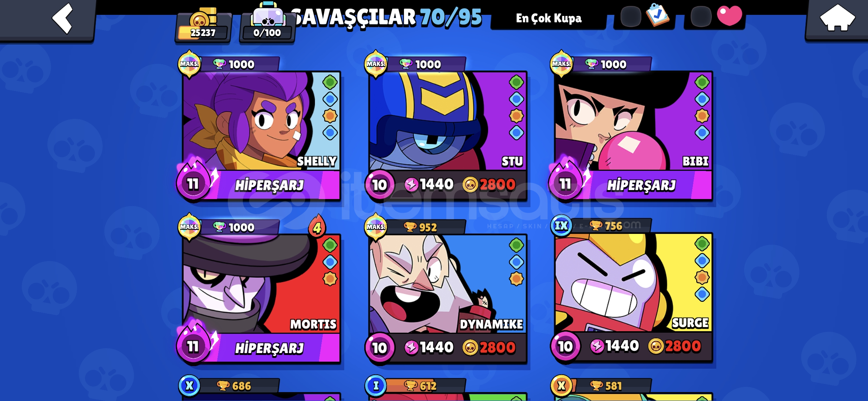Tap the red flame 4 badge on Mortis

[317, 226]
